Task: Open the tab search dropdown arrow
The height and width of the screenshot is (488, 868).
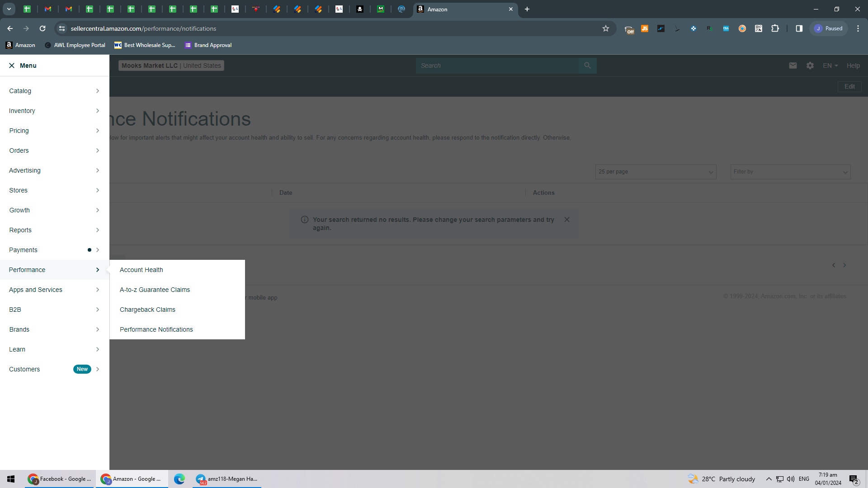Action: click(x=9, y=9)
